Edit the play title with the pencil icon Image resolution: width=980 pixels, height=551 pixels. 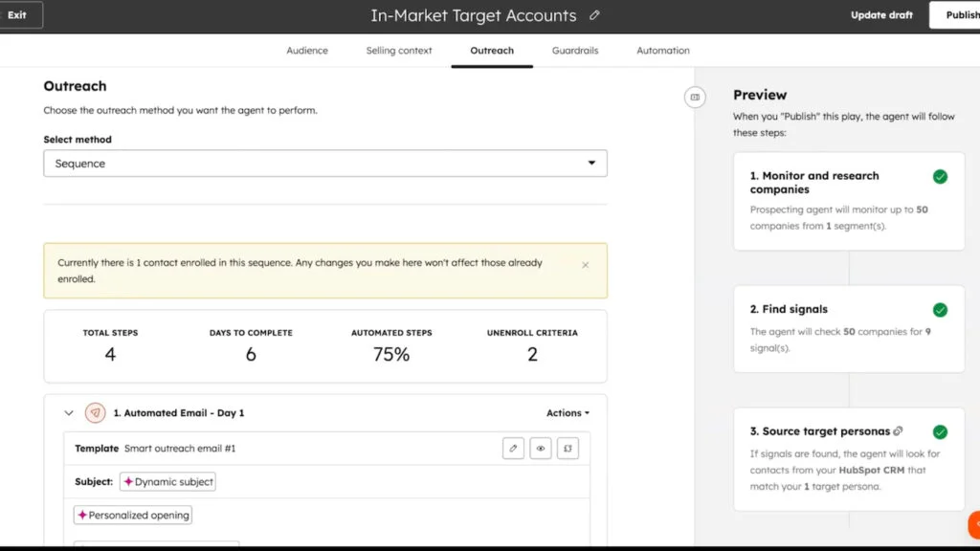click(x=594, y=15)
